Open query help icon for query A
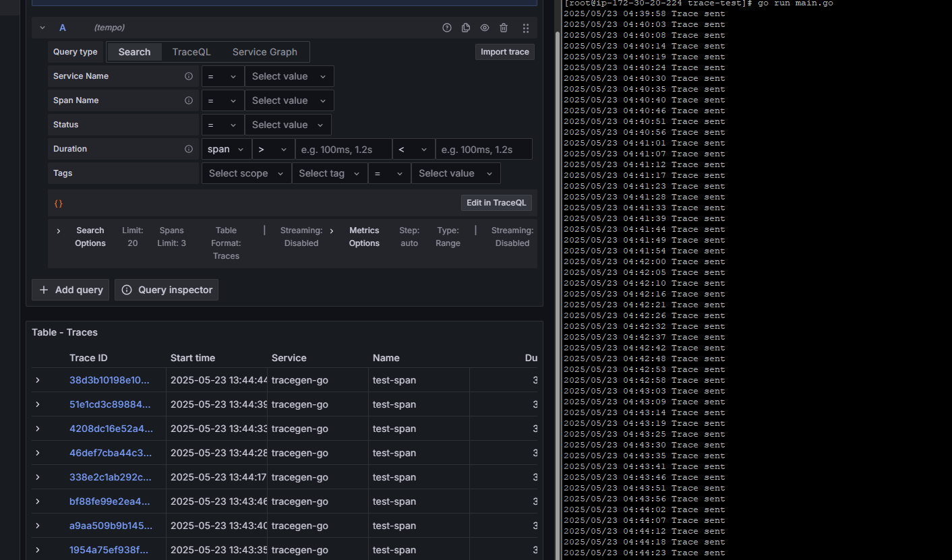The width and height of the screenshot is (952, 560). coord(447,28)
